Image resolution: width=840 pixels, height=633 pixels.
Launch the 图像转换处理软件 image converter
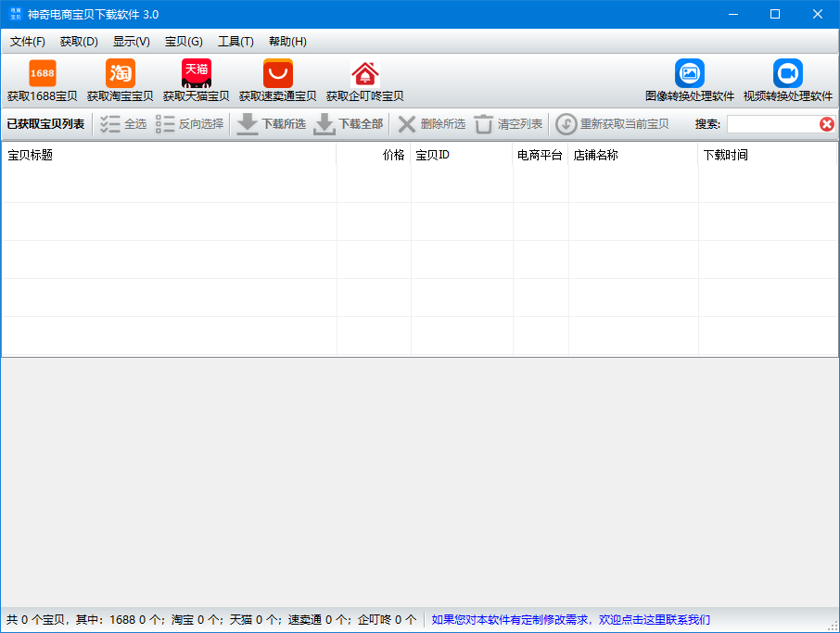coord(690,79)
